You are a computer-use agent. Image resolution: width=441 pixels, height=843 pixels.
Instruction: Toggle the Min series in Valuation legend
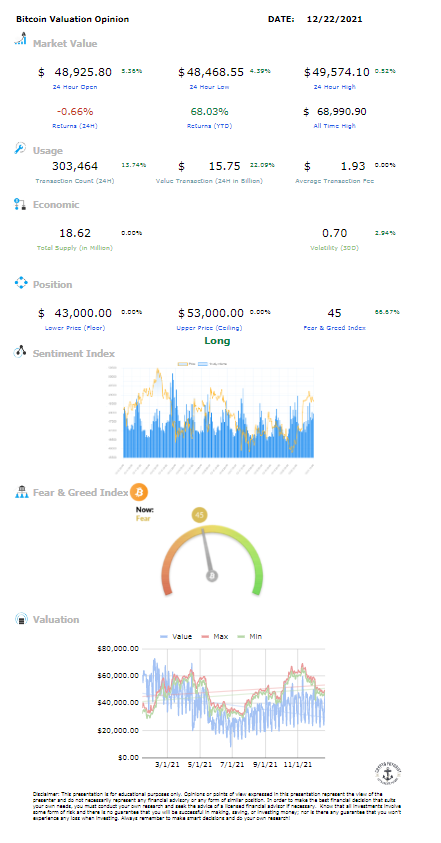250,637
